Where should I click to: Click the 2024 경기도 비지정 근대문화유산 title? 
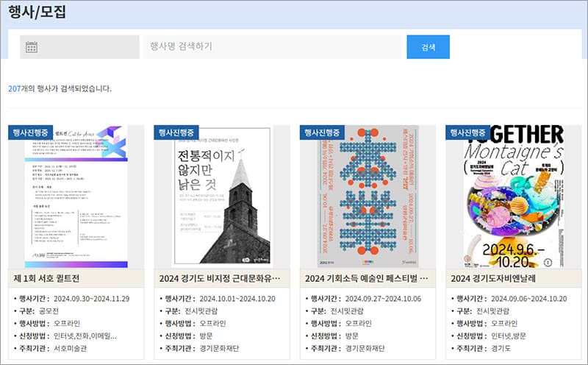(x=220, y=279)
